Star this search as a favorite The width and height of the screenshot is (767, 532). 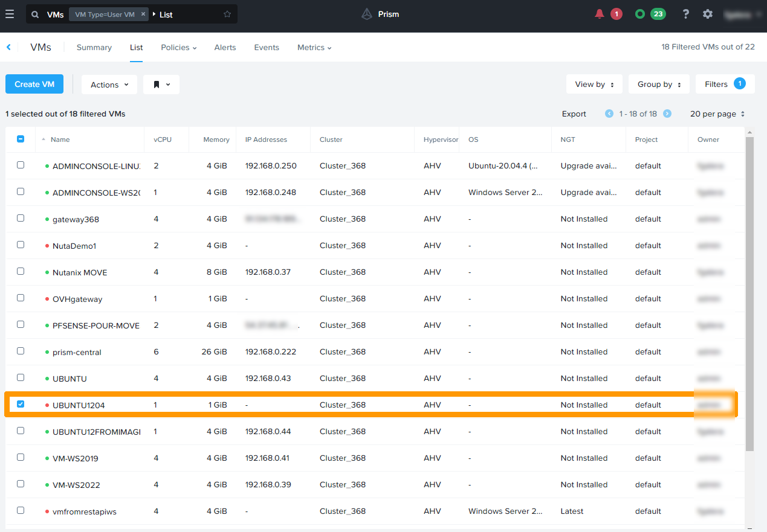(x=227, y=14)
